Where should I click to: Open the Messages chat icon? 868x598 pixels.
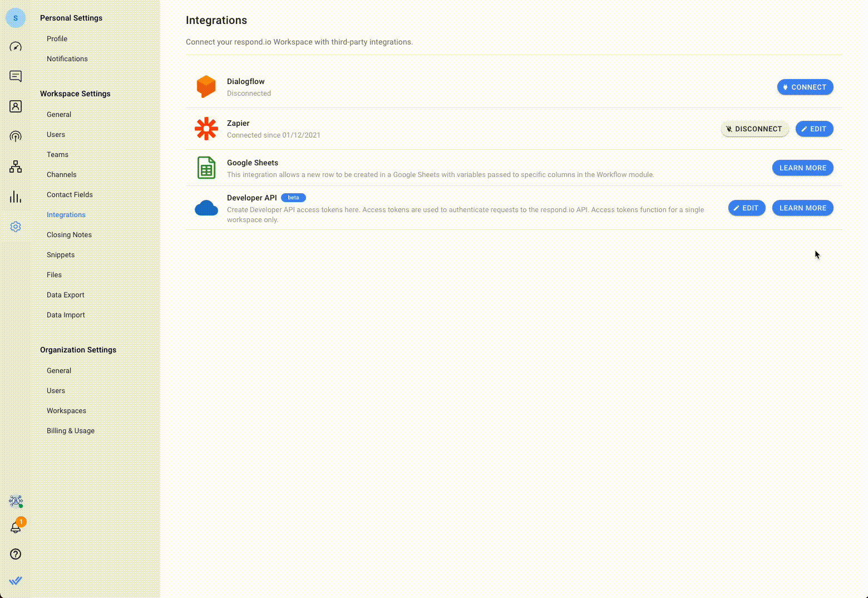(16, 76)
